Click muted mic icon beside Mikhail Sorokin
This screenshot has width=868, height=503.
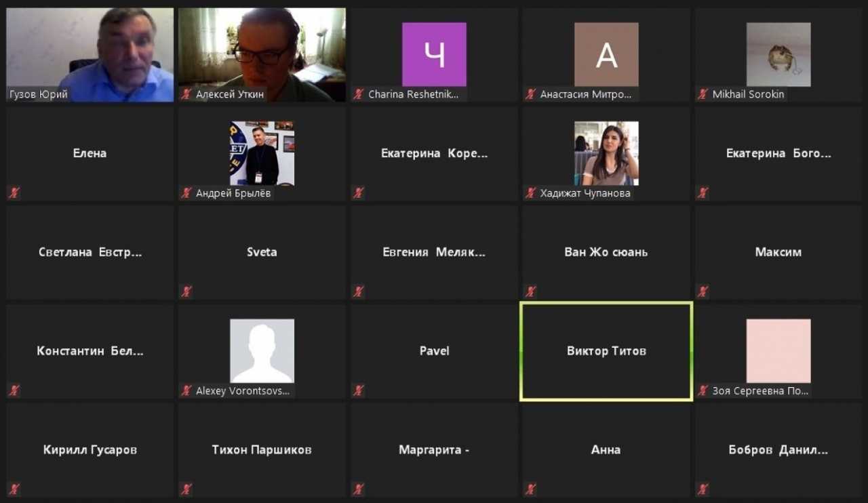[x=703, y=94]
